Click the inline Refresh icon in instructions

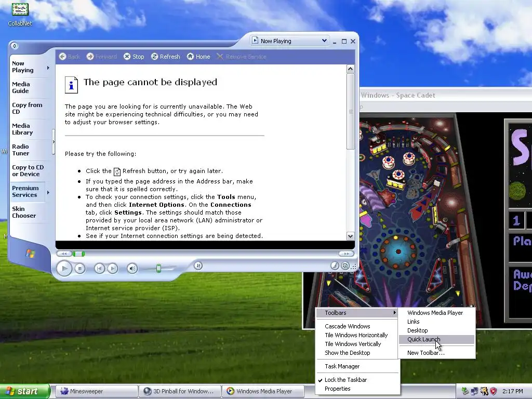click(x=117, y=171)
